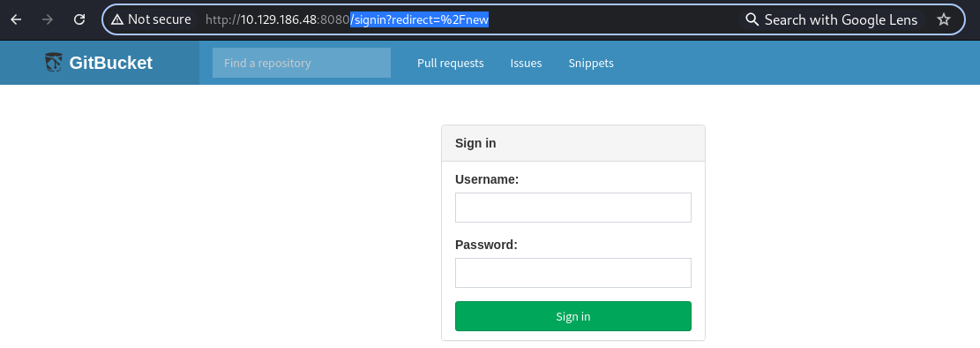Click the Search with Google Lens text
980x348 pixels.
coord(842,19)
